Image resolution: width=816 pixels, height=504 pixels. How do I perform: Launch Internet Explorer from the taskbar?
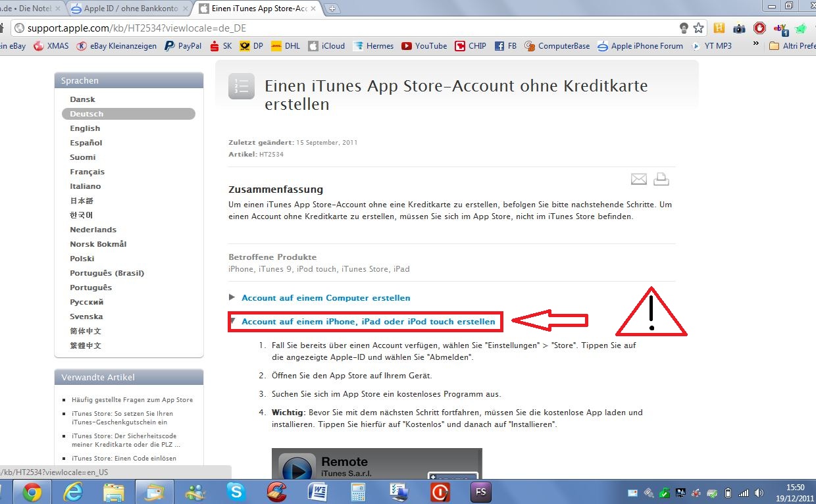pos(73,491)
